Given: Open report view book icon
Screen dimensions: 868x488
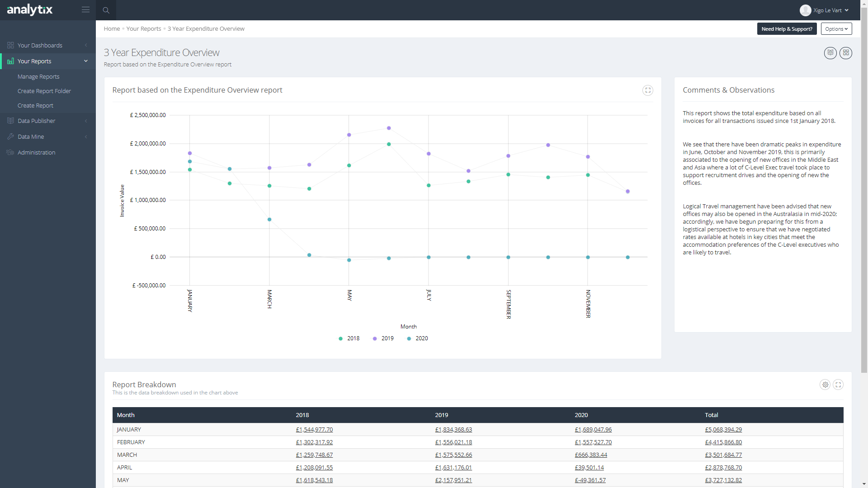Looking at the screenshot, I should [830, 53].
